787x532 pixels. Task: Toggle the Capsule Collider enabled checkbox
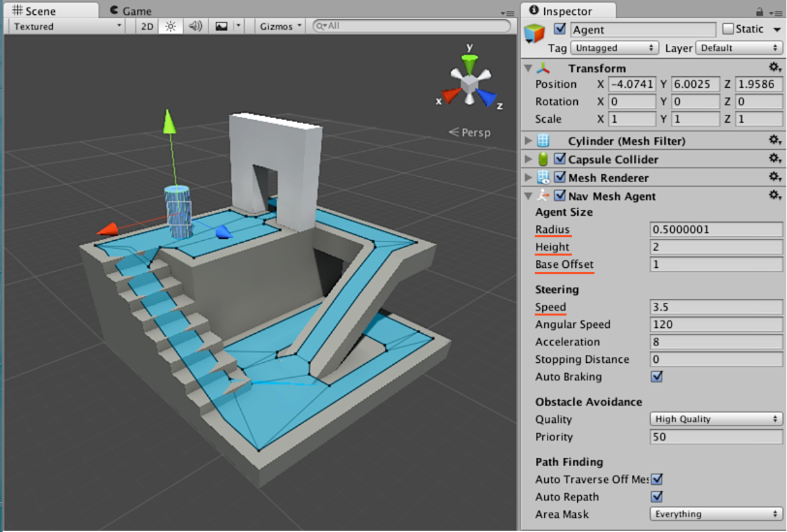560,159
